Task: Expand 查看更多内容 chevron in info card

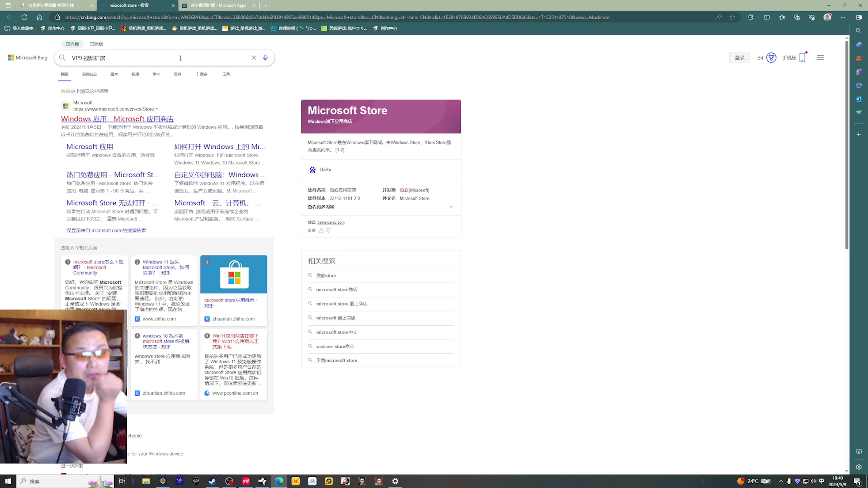Action: pos(451,207)
